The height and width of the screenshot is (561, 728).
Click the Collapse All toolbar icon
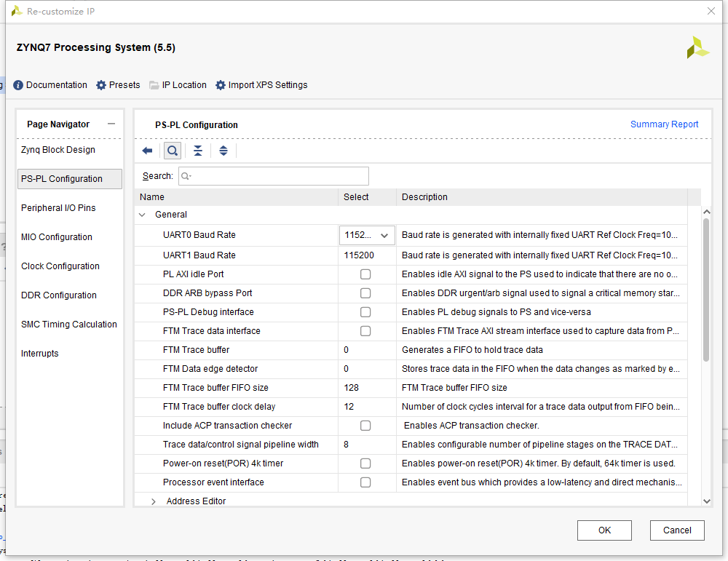(198, 151)
